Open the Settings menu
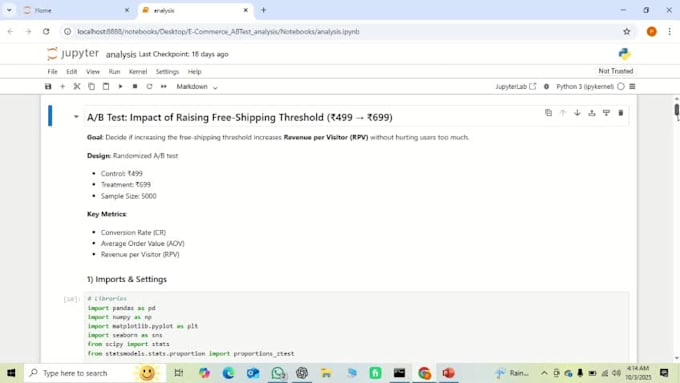The image size is (680, 383). coord(167,72)
